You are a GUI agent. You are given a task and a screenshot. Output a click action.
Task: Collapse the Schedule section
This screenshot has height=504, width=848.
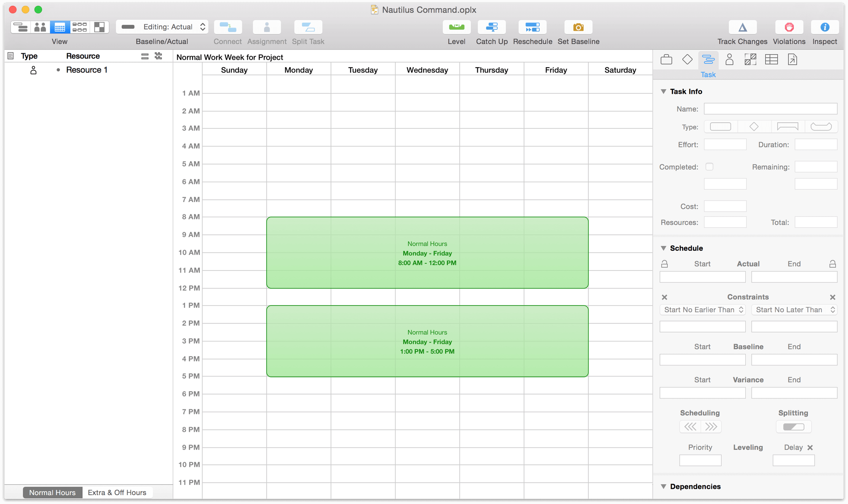click(x=664, y=248)
